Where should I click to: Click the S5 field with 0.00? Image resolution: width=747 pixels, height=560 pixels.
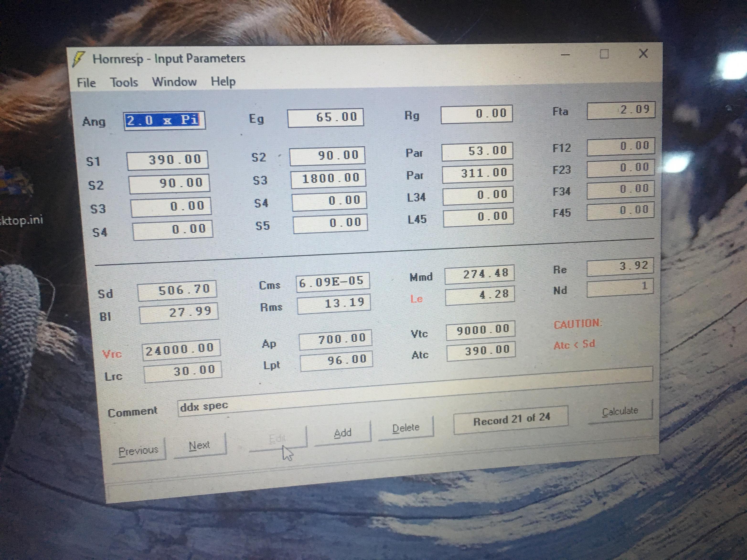(330, 223)
